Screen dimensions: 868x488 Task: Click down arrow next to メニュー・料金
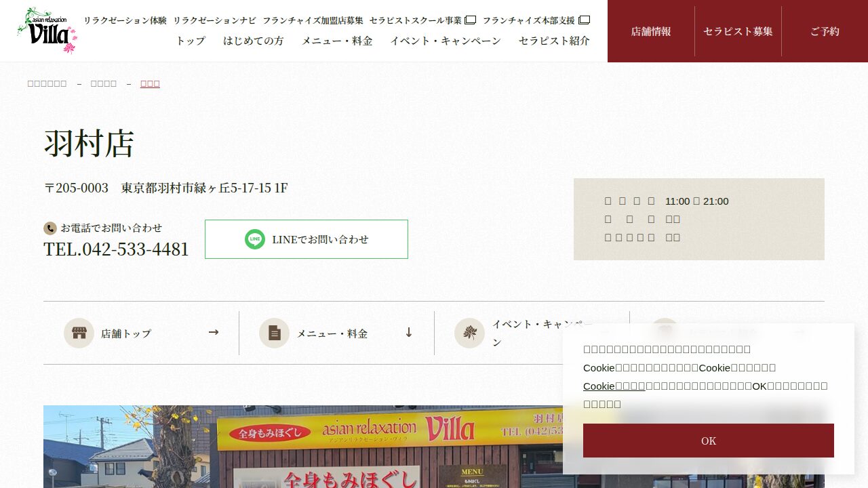pos(409,332)
